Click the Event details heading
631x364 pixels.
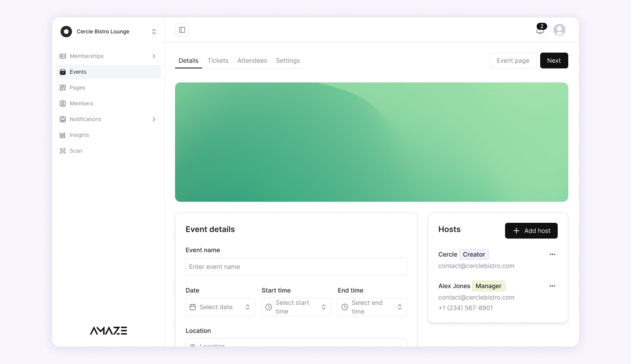(210, 229)
